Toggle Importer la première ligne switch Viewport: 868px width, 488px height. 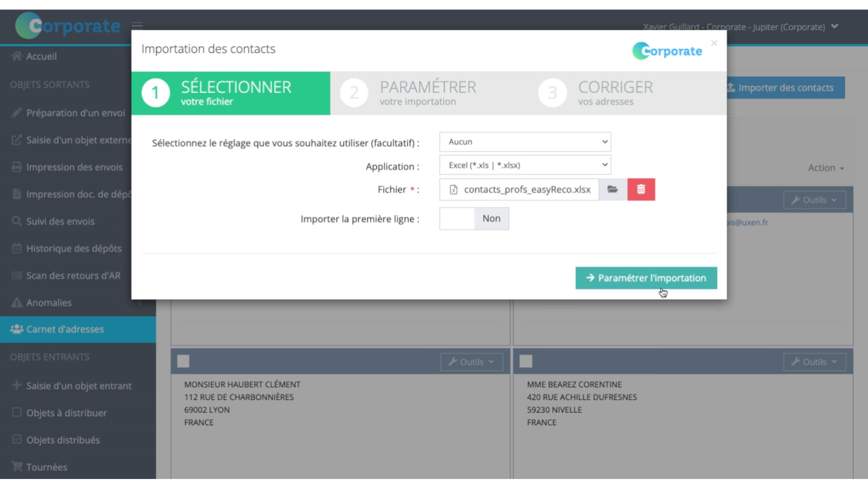pos(474,219)
